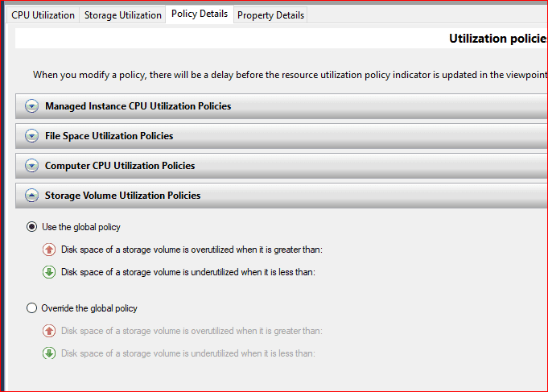Select the Policy Details tab
The height and width of the screenshot is (392, 548).
[x=200, y=14]
